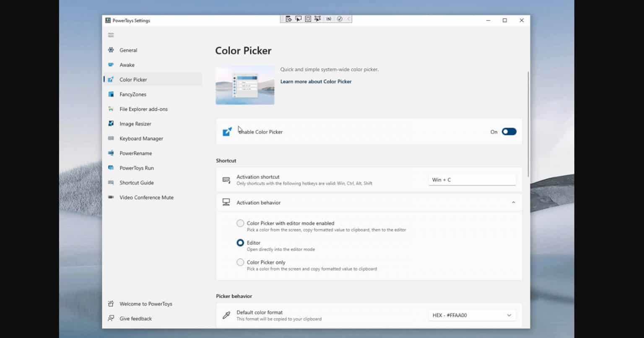Open File Explorer add-ons settings
This screenshot has width=644, height=338.
pyautogui.click(x=143, y=109)
